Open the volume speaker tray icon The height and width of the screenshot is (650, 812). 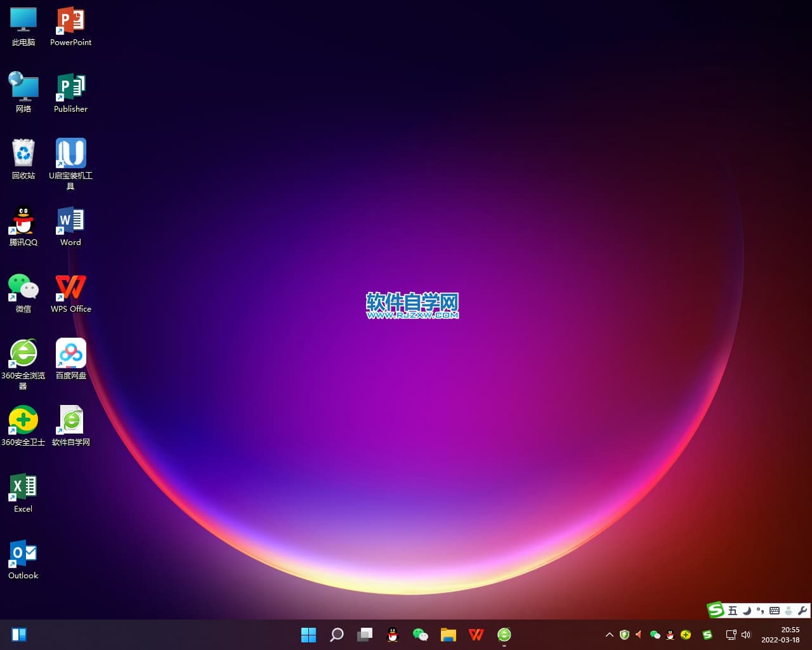coord(746,635)
